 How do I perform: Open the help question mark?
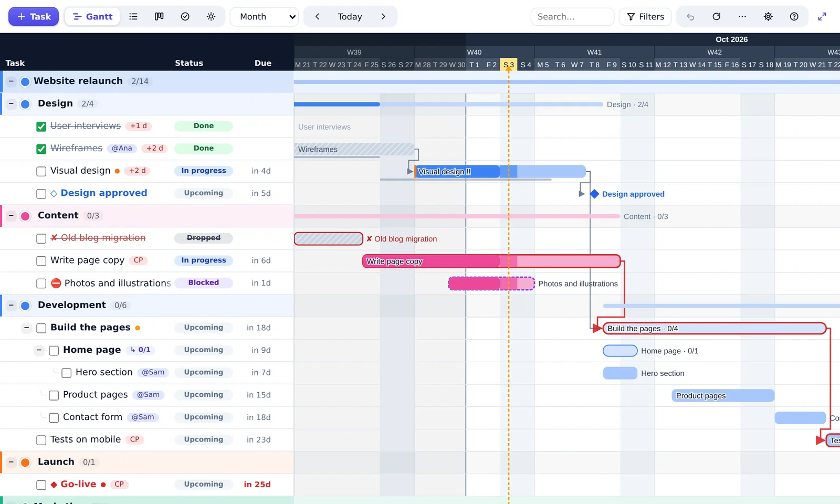(794, 17)
